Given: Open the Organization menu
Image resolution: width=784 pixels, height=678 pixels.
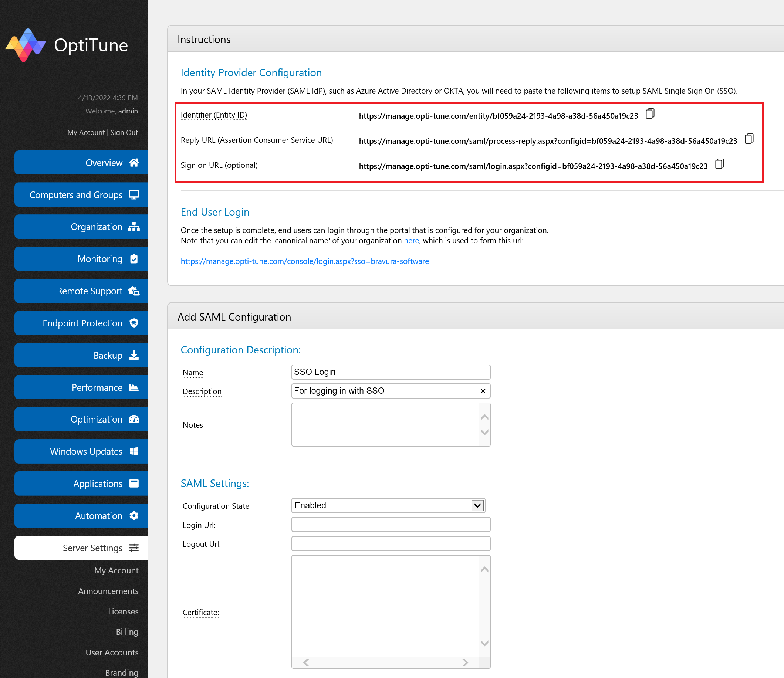Looking at the screenshot, I should [x=81, y=227].
